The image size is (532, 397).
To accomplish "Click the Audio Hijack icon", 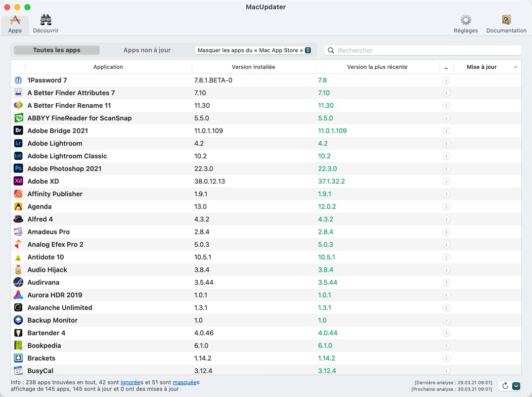I will tap(18, 270).
